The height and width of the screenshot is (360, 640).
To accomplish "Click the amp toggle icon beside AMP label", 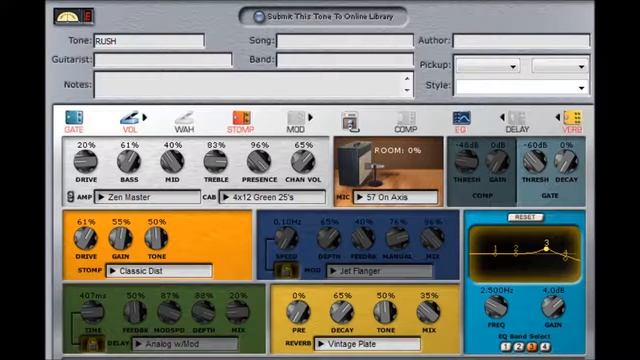I will (71, 197).
